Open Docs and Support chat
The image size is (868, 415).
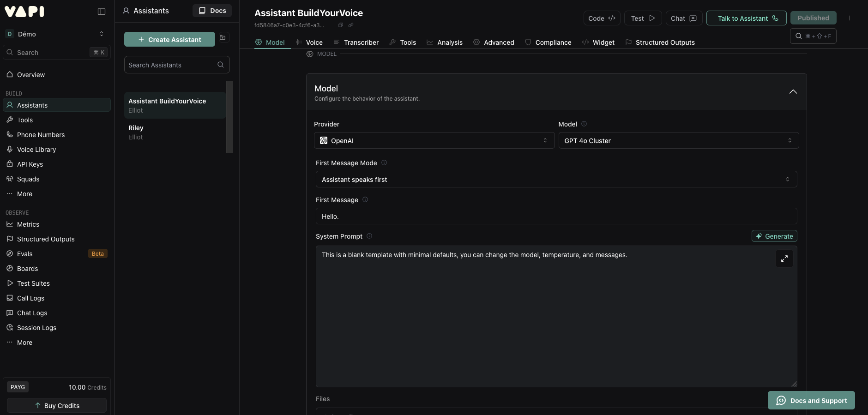[x=811, y=400]
